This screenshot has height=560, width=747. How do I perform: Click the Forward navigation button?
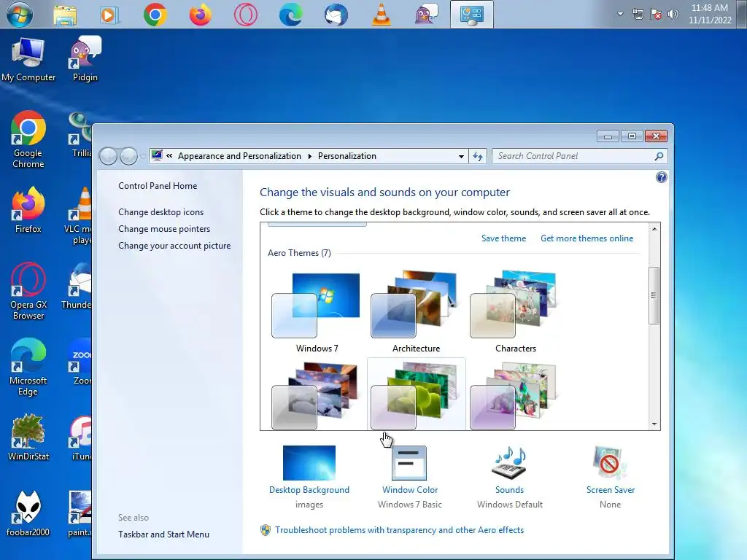[128, 156]
